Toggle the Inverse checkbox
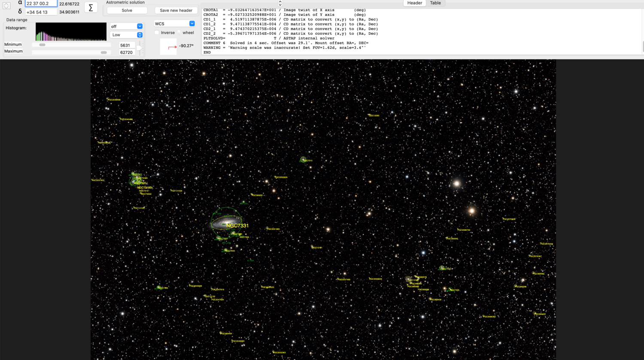The image size is (644, 360). 157,33
